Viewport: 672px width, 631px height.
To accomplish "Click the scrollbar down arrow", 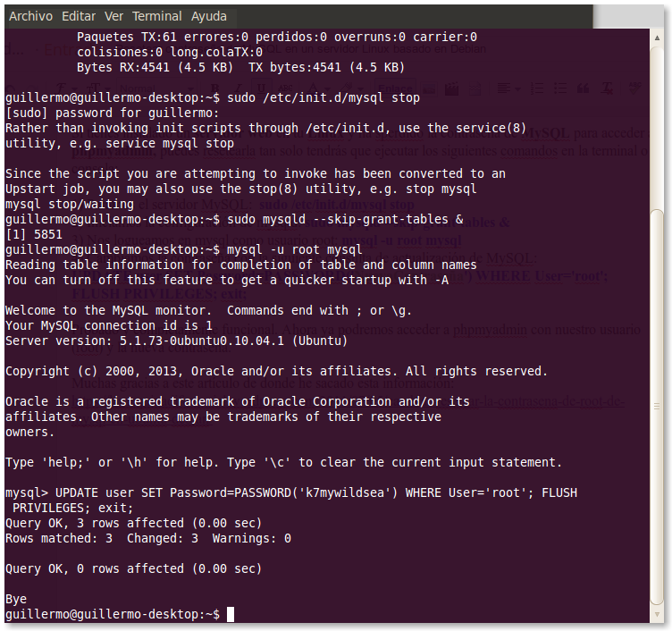I will pos(658,616).
